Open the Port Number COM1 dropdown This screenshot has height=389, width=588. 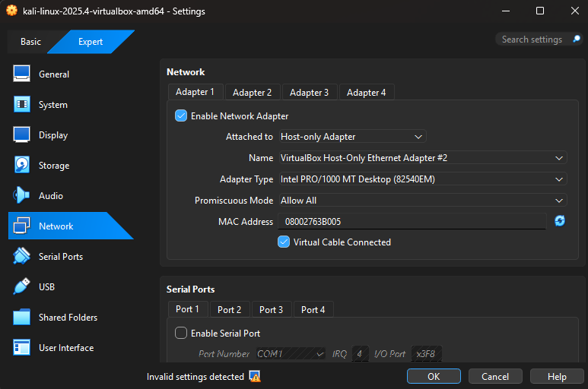tap(291, 354)
